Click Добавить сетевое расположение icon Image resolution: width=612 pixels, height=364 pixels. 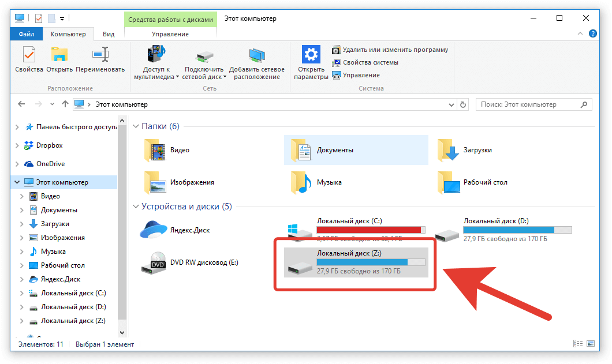(x=257, y=57)
